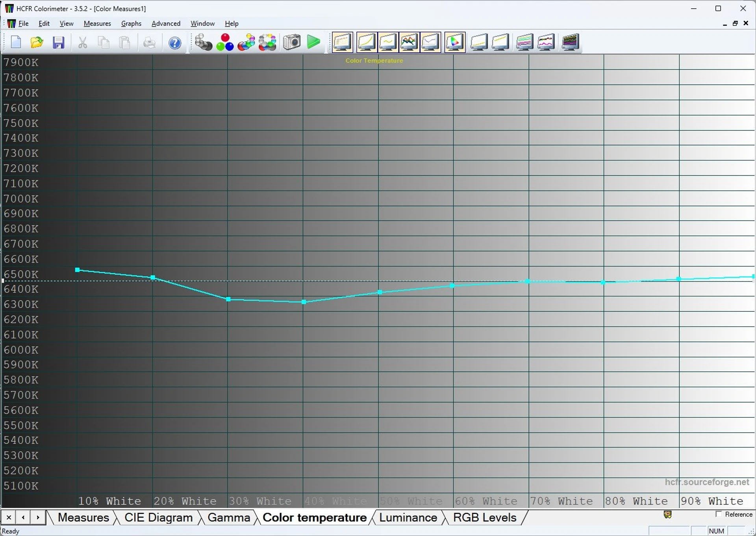Switch to the Gamma tab
Screen dimensions: 756x536
(229, 517)
